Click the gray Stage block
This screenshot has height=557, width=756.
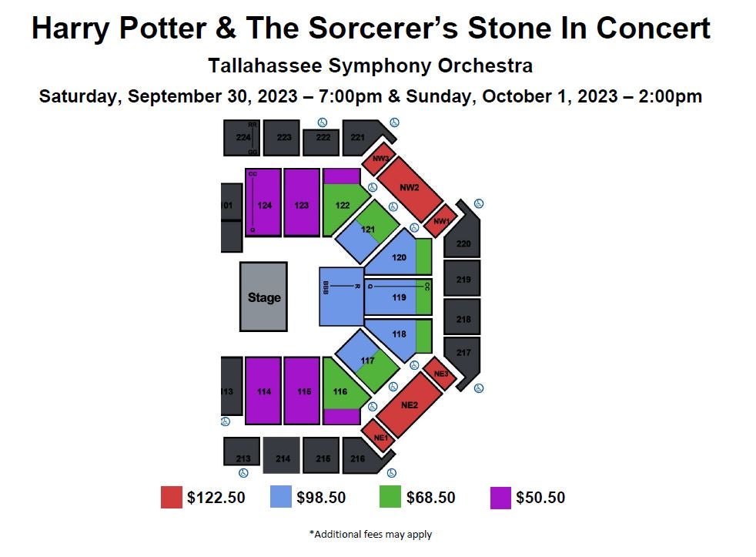pos(264,297)
